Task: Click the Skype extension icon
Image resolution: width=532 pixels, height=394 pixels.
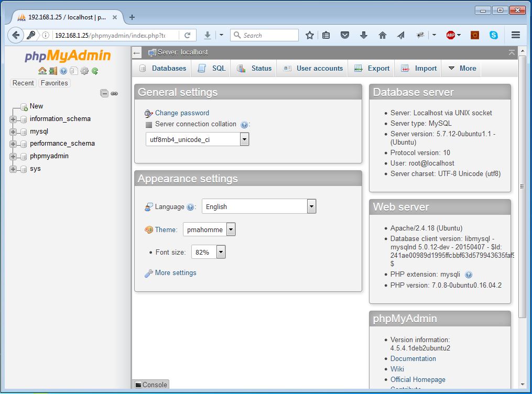Action: (494, 35)
